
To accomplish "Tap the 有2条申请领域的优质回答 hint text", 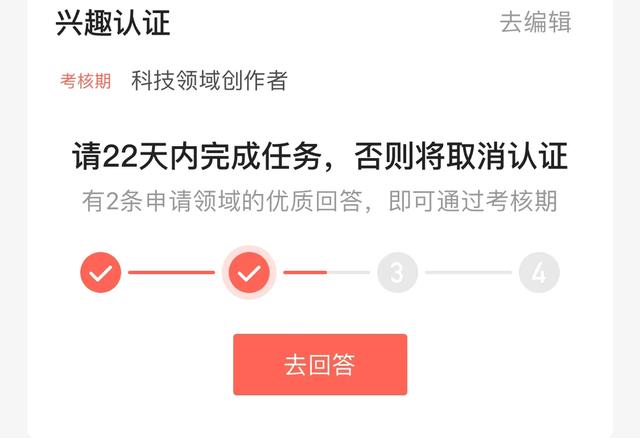I will click(222, 201).
